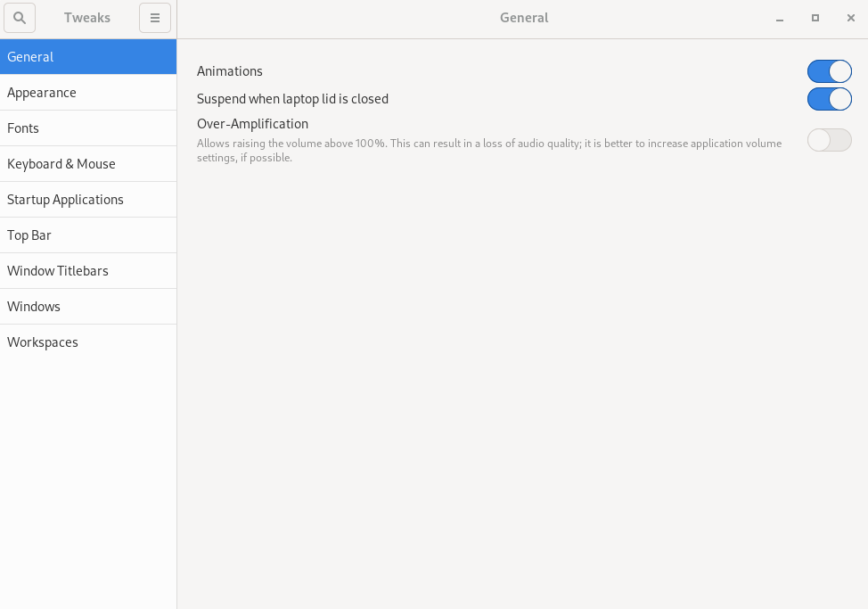Disable suspend when laptop lid is closed
This screenshot has height=609, width=868.
tap(829, 99)
